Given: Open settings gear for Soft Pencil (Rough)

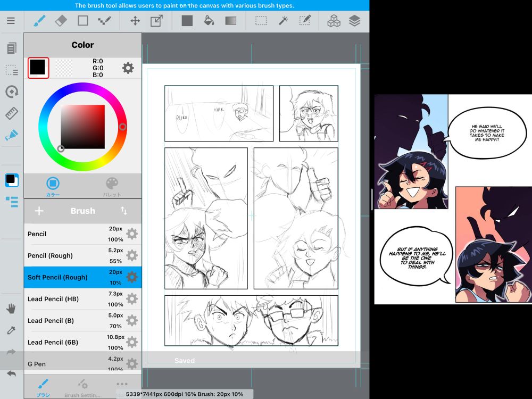Looking at the screenshot, I should (x=132, y=277).
